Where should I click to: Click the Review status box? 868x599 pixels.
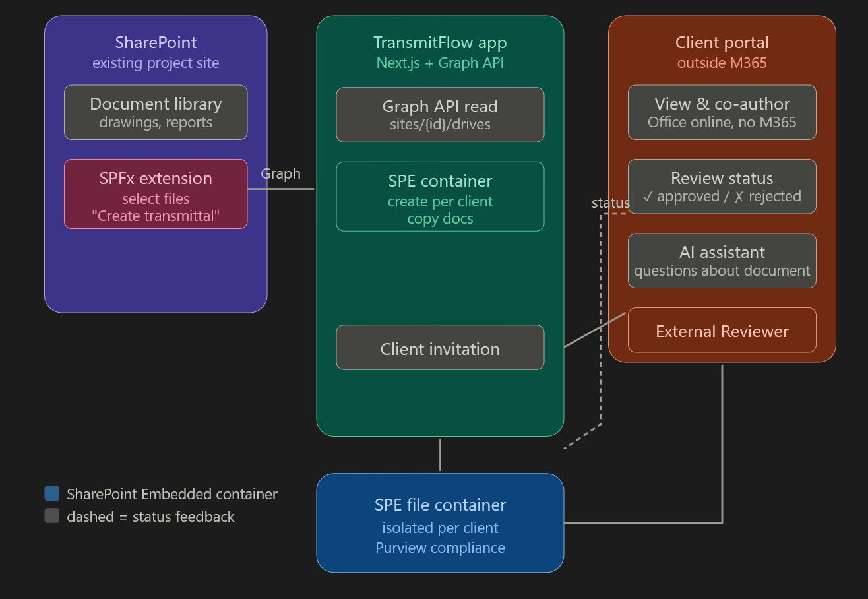pos(722,187)
